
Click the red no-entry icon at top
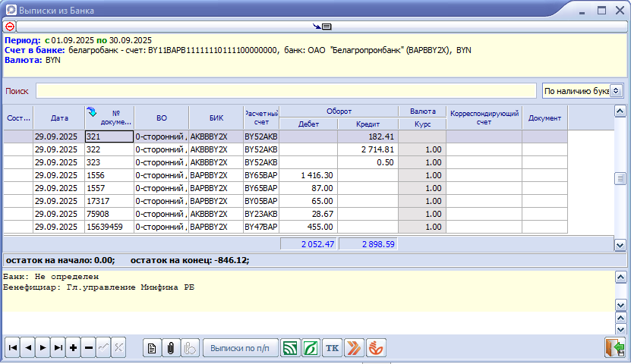coord(10,26)
